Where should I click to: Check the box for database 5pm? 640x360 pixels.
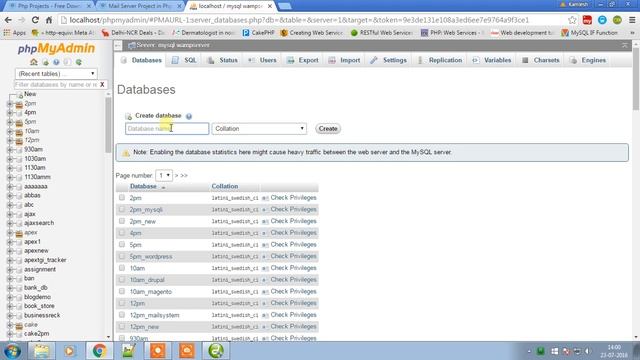pos(122,244)
